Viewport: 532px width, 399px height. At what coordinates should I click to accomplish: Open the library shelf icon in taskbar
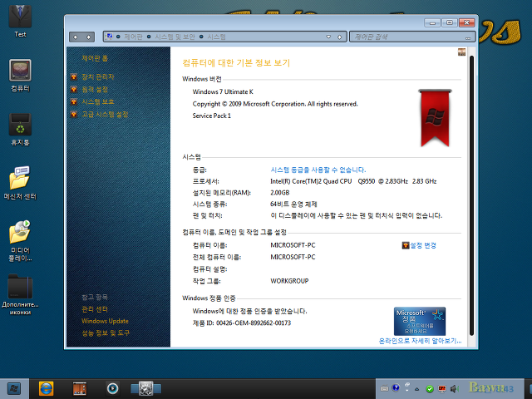(x=80, y=388)
